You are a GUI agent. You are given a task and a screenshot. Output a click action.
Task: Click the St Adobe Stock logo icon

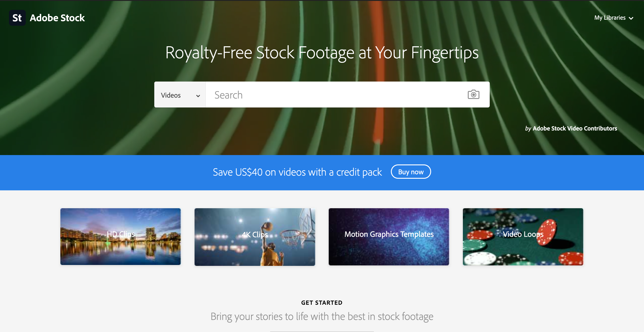tap(17, 18)
